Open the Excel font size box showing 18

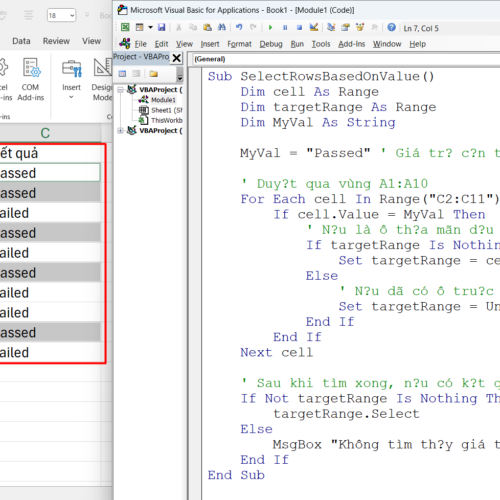pos(61,15)
